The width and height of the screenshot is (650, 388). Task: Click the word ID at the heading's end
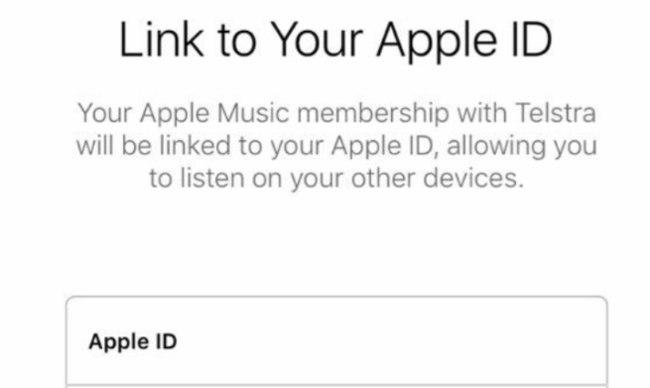tap(532, 39)
